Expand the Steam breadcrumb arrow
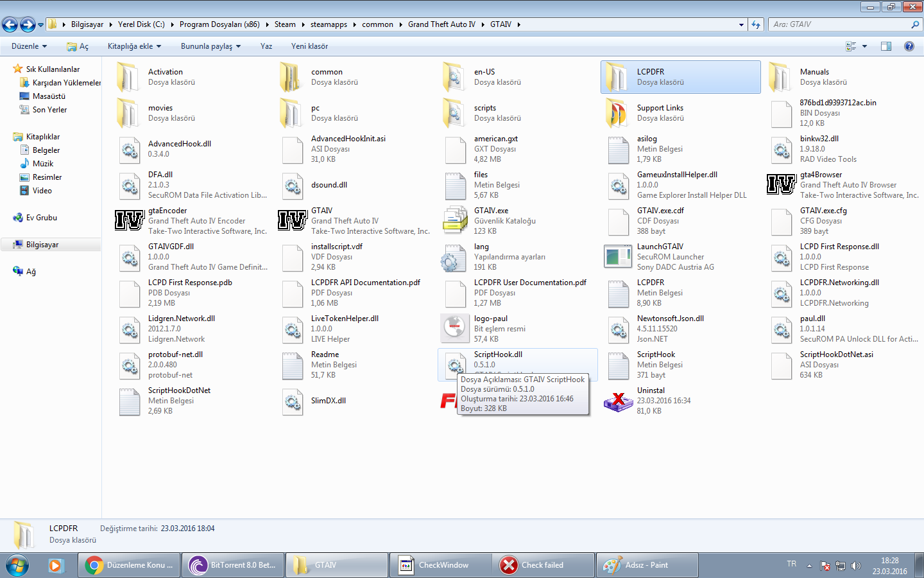Image resolution: width=924 pixels, height=578 pixels. [303, 24]
